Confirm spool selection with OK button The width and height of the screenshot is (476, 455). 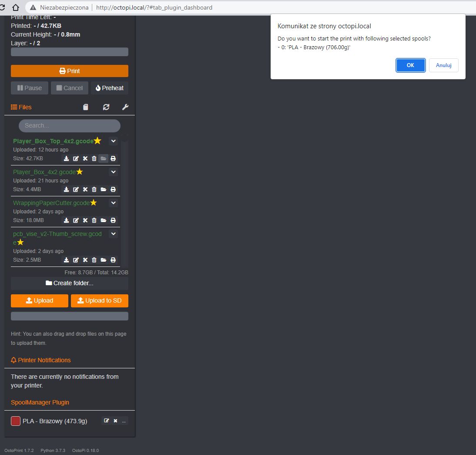pyautogui.click(x=410, y=65)
